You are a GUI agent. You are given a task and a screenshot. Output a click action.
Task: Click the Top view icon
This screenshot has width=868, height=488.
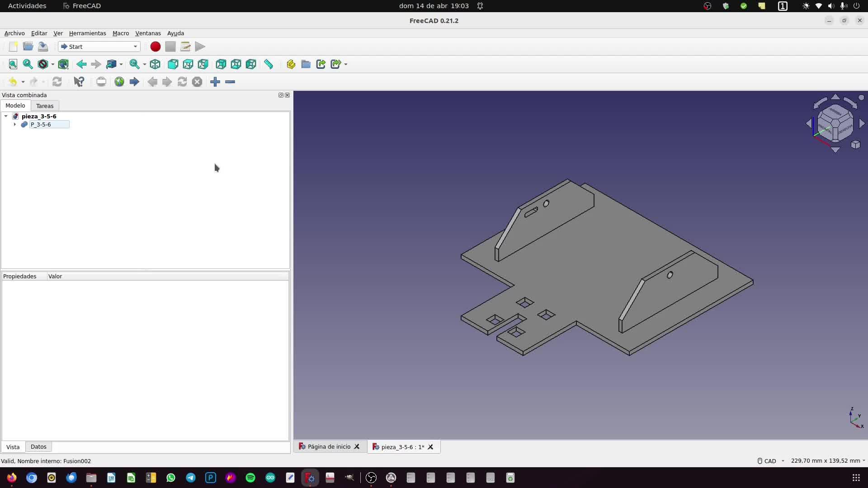click(x=188, y=64)
